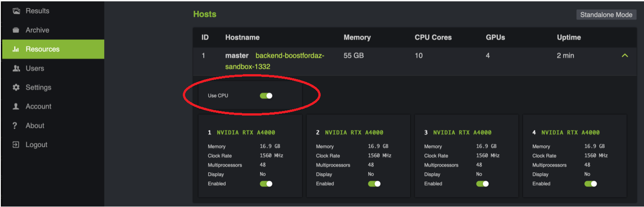Image resolution: width=644 pixels, height=207 pixels.
Task: Turn off GPU 4 Enabled switch
Action: (x=591, y=184)
